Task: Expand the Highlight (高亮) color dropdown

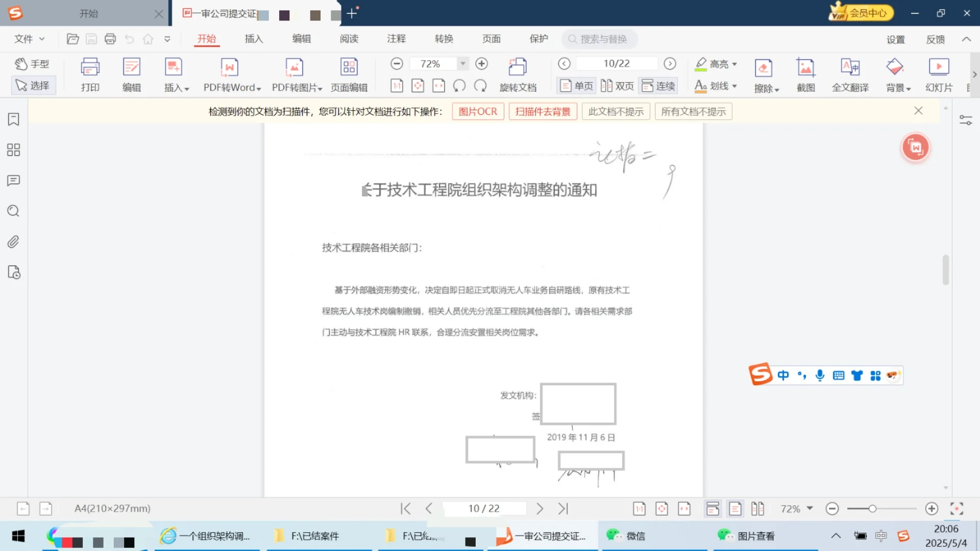Action: (x=734, y=63)
